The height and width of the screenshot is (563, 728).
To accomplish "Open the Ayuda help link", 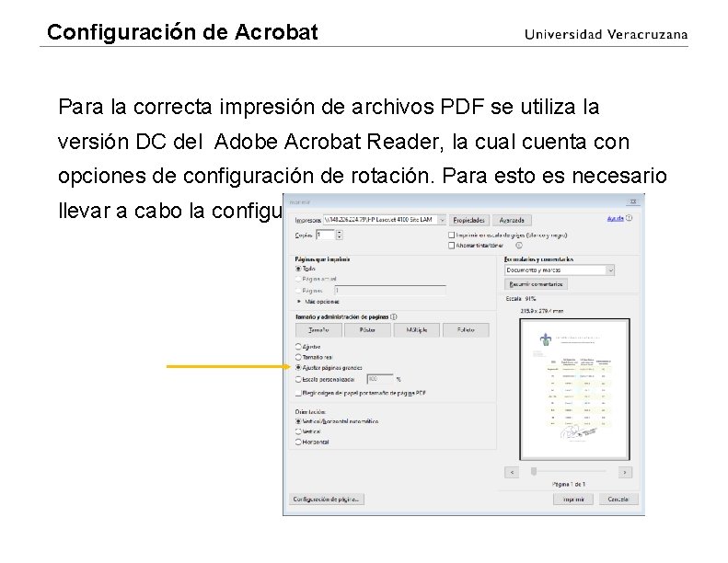I will click(615, 219).
